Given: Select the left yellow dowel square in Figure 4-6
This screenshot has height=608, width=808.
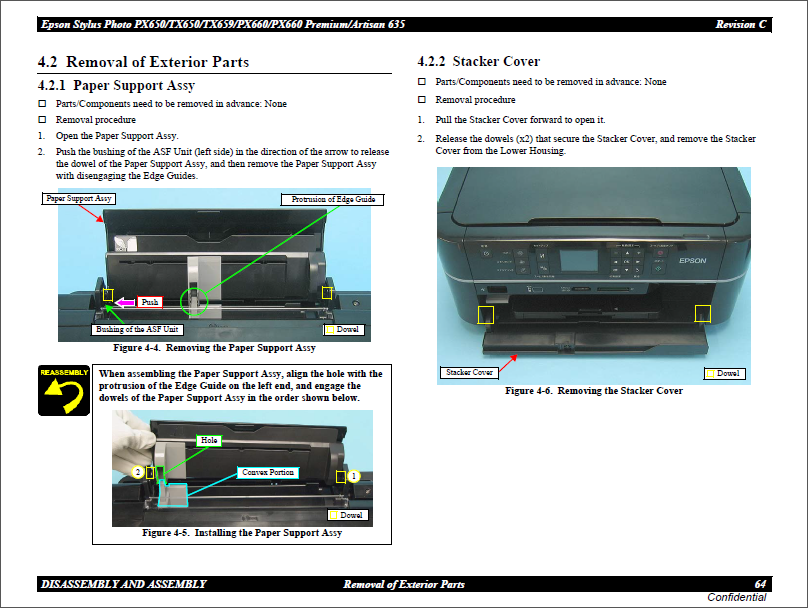Looking at the screenshot, I should (x=486, y=314).
